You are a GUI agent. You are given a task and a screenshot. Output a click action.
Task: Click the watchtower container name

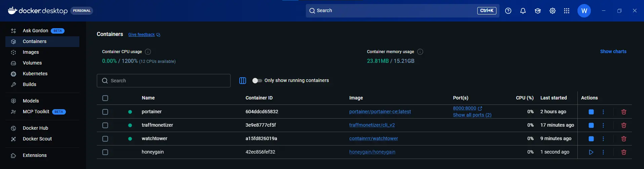154,139
